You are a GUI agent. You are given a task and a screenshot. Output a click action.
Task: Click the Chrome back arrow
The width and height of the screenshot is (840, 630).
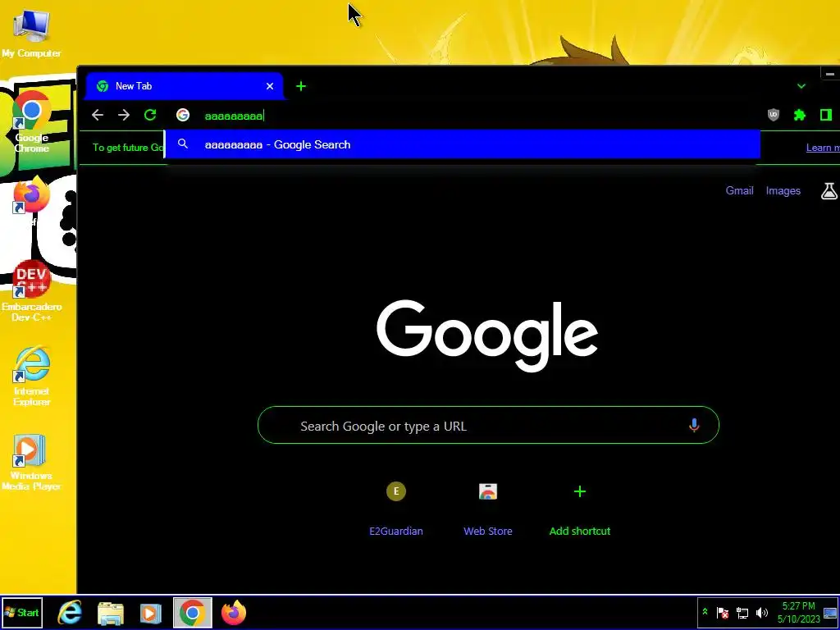point(98,115)
